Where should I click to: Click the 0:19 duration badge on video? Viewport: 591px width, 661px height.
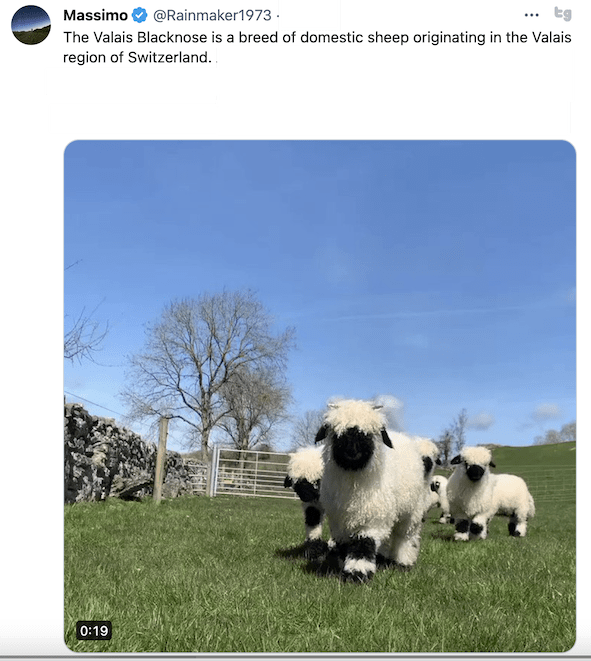(x=94, y=631)
